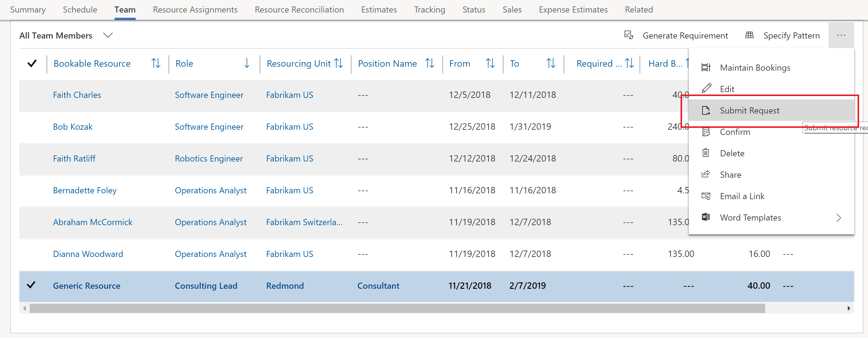Expand the Word Templates submenu chevron
Screen dimensions: 868x338
(839, 217)
